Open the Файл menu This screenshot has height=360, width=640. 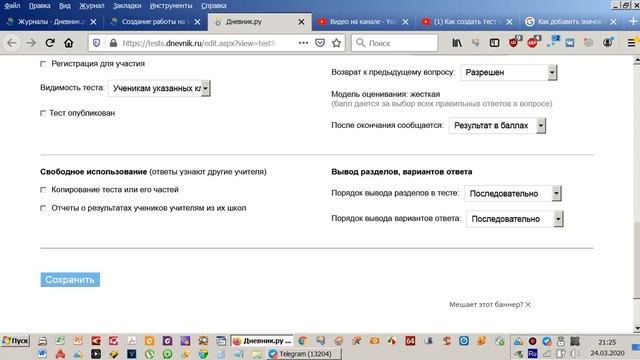pos(12,6)
